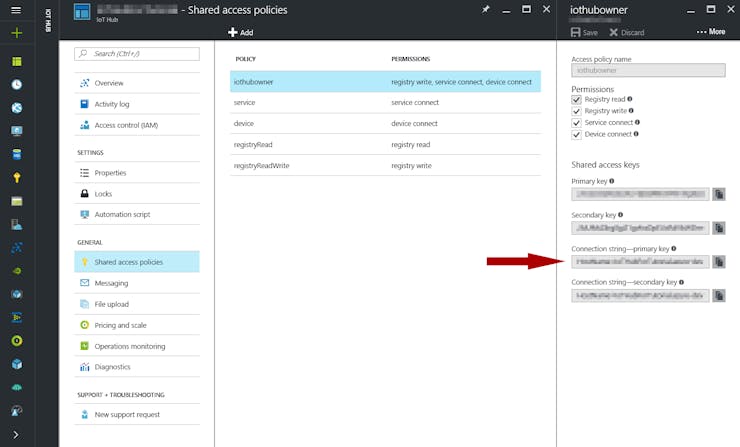
Task: Select the registryRead policy row
Action: click(x=385, y=144)
